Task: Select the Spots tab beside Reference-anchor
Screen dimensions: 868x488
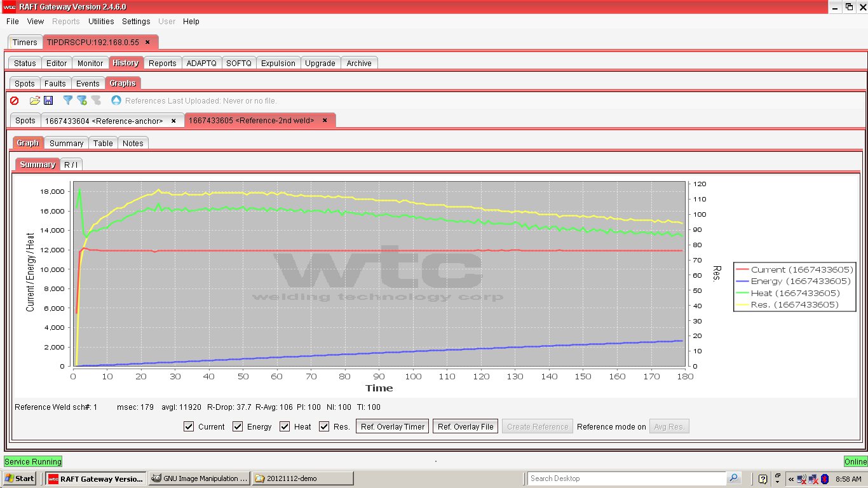Action: (x=25, y=120)
